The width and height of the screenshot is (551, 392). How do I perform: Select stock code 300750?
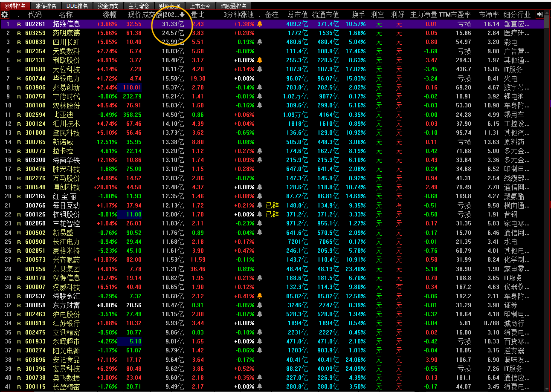pyautogui.click(x=35, y=96)
